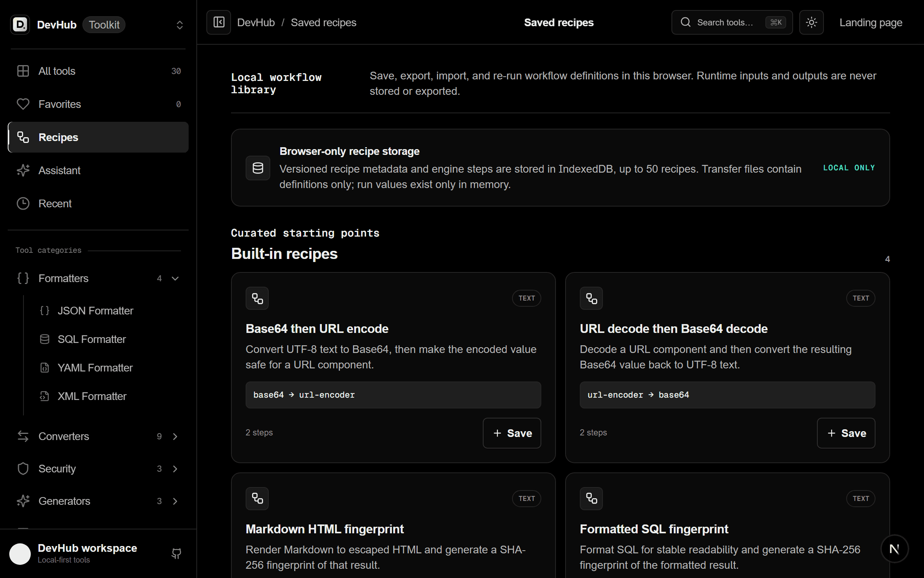Click the round N badge at the bottom right
This screenshot has width=924, height=578.
[x=894, y=549]
